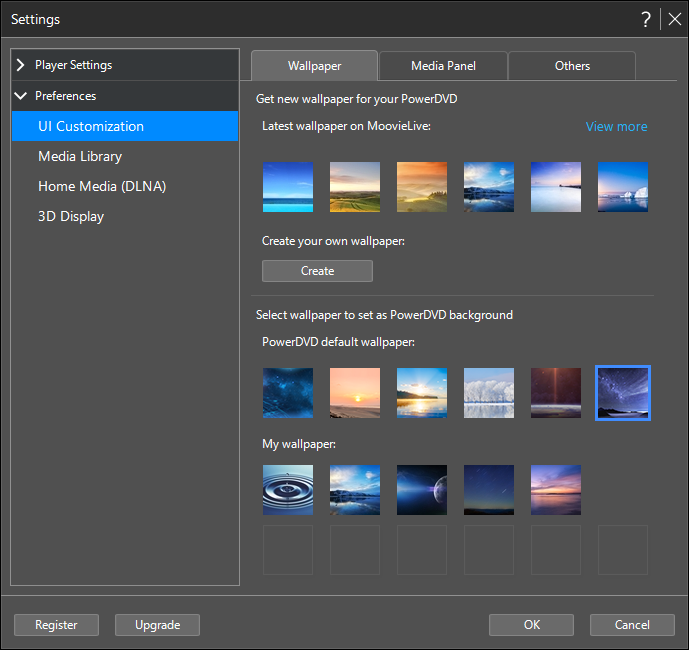Choose the iceberg wallpaper from MoovieLive
689x650 pixels.
click(x=623, y=187)
